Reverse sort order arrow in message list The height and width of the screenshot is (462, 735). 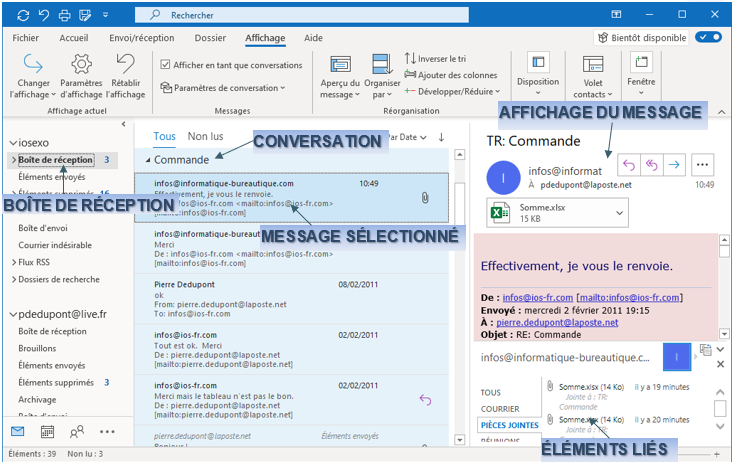coord(441,137)
